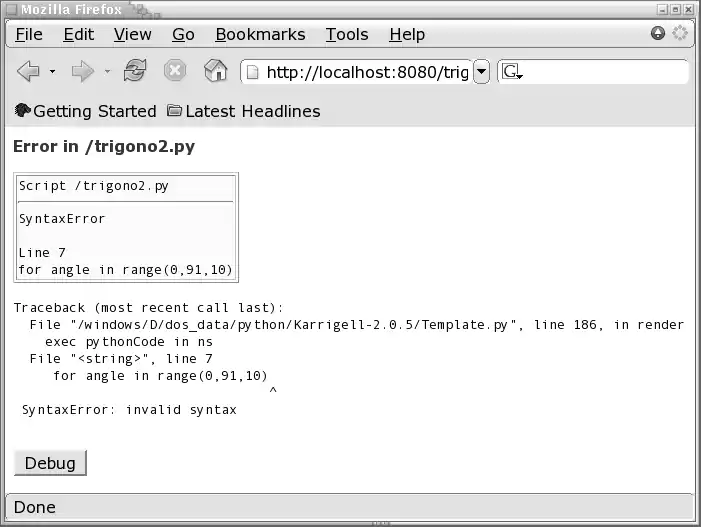
Task: Open the Forward history dropdown arrow
Action: click(x=107, y=72)
